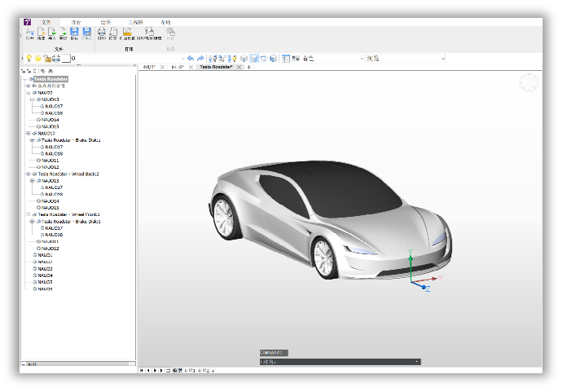Jump to the first layout tab arrow
563x392 pixels.
[x=142, y=370]
